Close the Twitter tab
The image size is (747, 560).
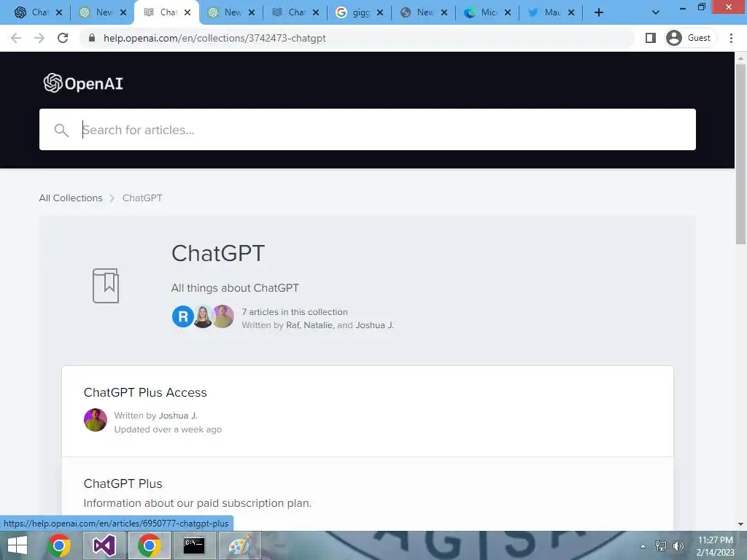click(x=571, y=12)
